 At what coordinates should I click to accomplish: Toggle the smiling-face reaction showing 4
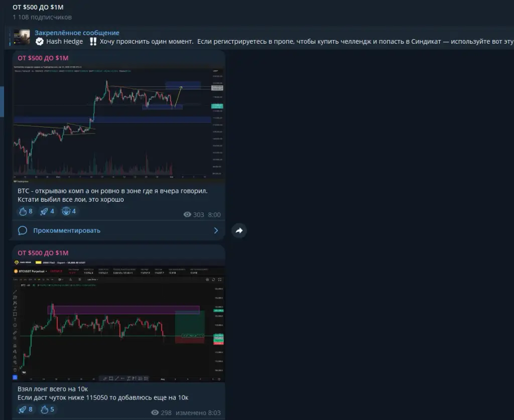69,211
